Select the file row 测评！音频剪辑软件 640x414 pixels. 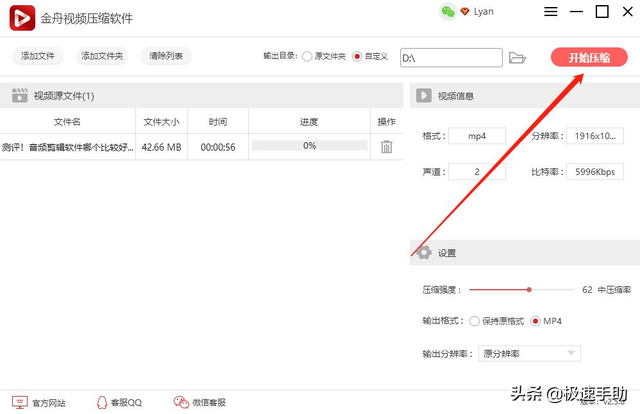(202, 147)
